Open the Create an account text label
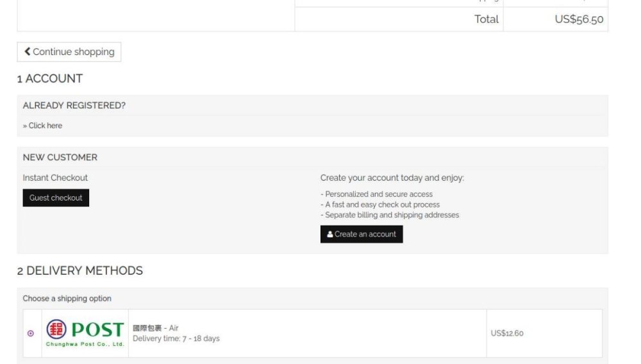The width and height of the screenshot is (641, 364). (365, 235)
